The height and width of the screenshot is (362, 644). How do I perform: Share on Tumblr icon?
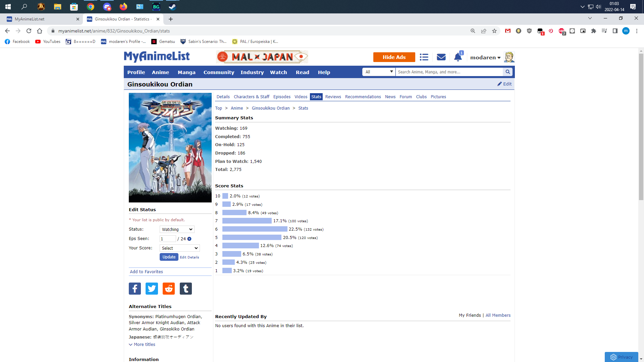tap(185, 289)
